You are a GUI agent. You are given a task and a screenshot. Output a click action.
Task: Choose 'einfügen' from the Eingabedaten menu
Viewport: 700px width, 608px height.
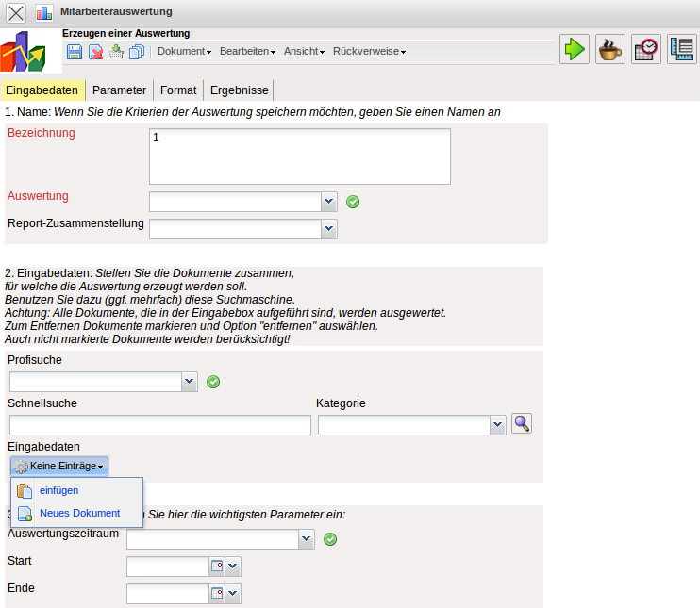[58, 490]
